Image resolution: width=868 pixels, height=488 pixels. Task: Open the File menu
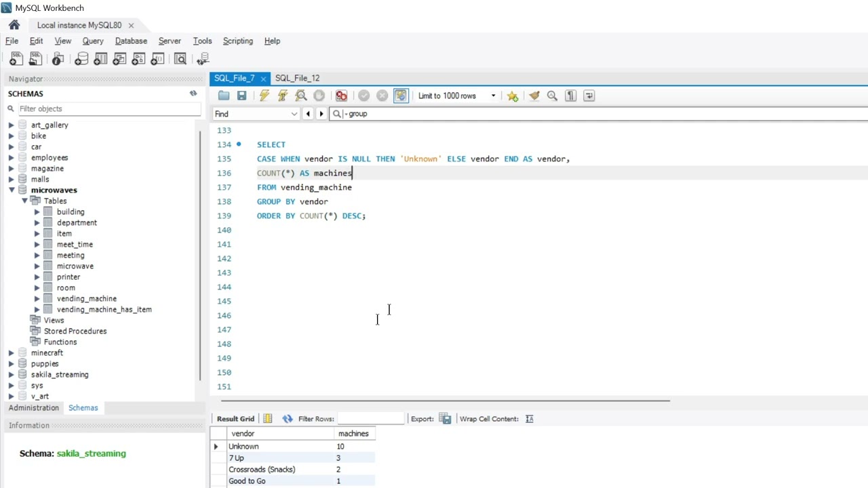click(x=12, y=41)
